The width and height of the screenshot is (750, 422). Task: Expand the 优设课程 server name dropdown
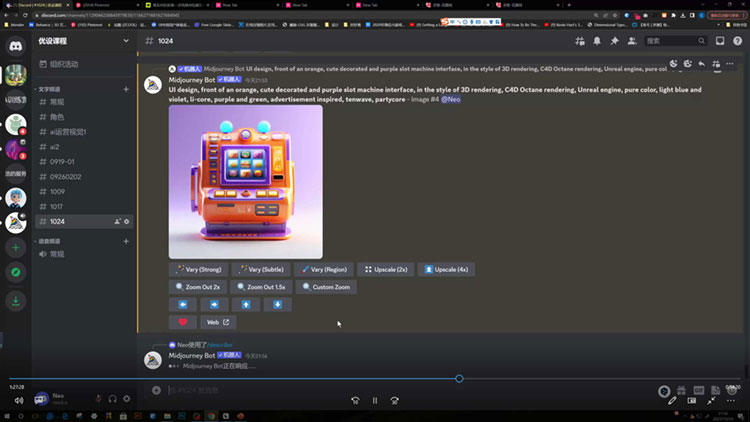click(125, 41)
